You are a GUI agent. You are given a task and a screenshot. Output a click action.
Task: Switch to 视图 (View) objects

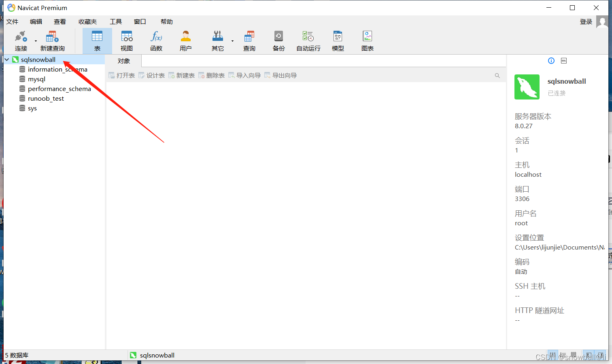127,41
